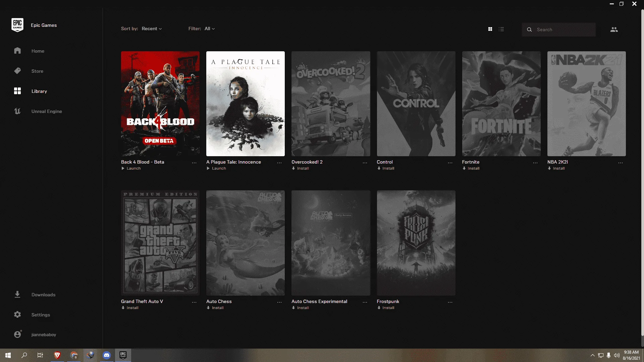The height and width of the screenshot is (362, 644).
Task: Open options menu for Back 4 Blood - Beta
Action: click(x=194, y=163)
